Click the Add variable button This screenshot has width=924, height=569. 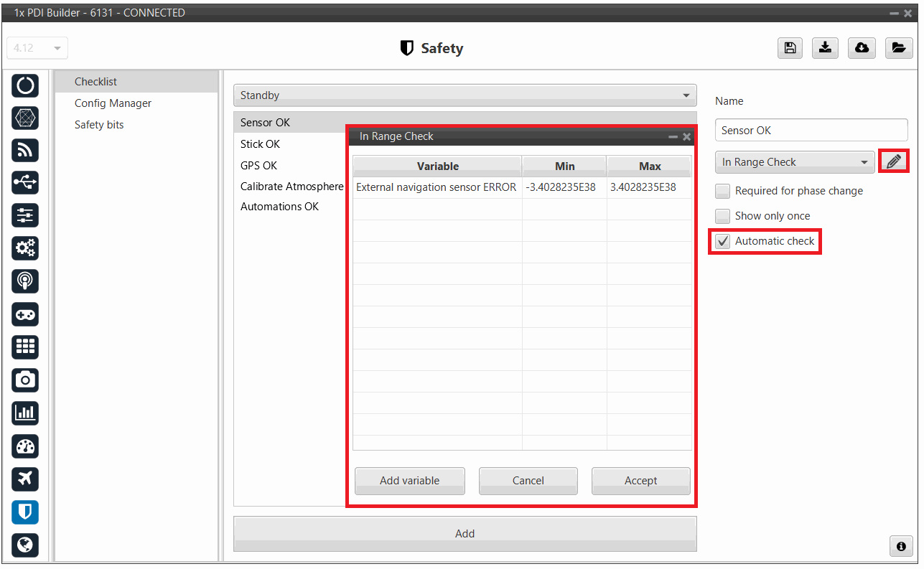(409, 481)
